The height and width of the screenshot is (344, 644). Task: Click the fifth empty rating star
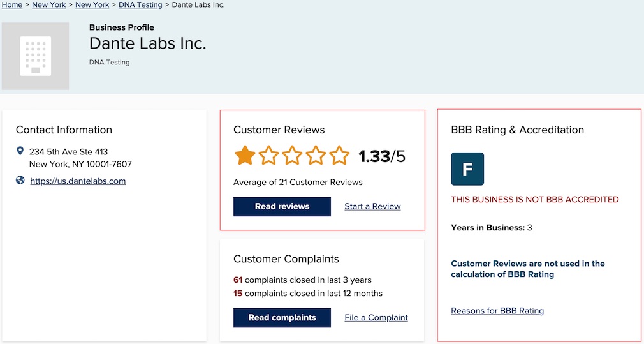(339, 155)
